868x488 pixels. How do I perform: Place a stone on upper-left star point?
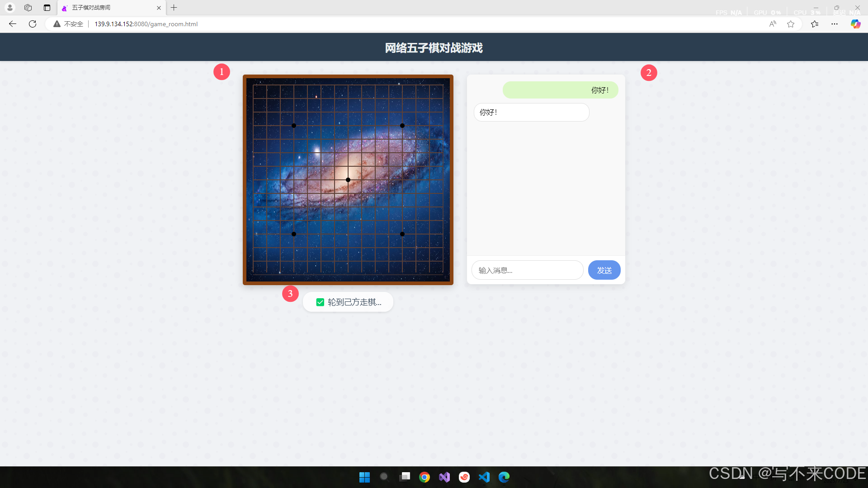(294, 126)
